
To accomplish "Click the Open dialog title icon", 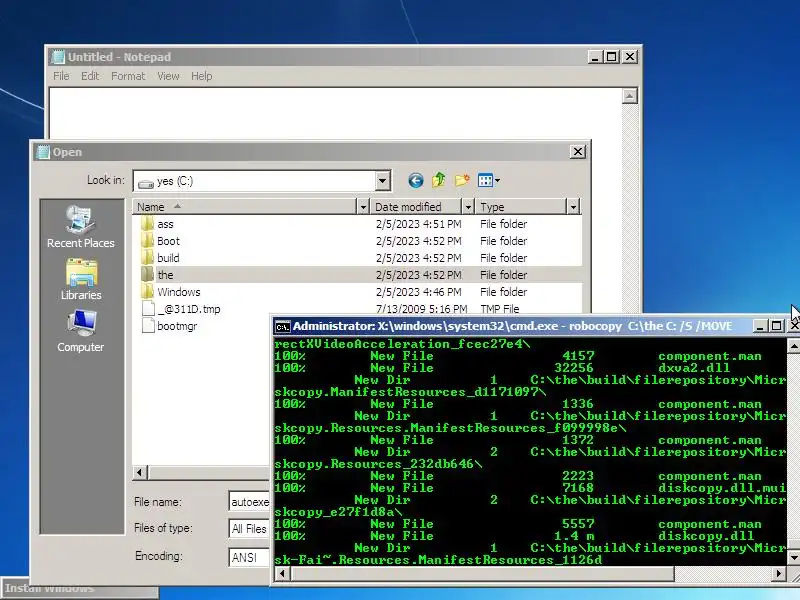I will tap(44, 152).
